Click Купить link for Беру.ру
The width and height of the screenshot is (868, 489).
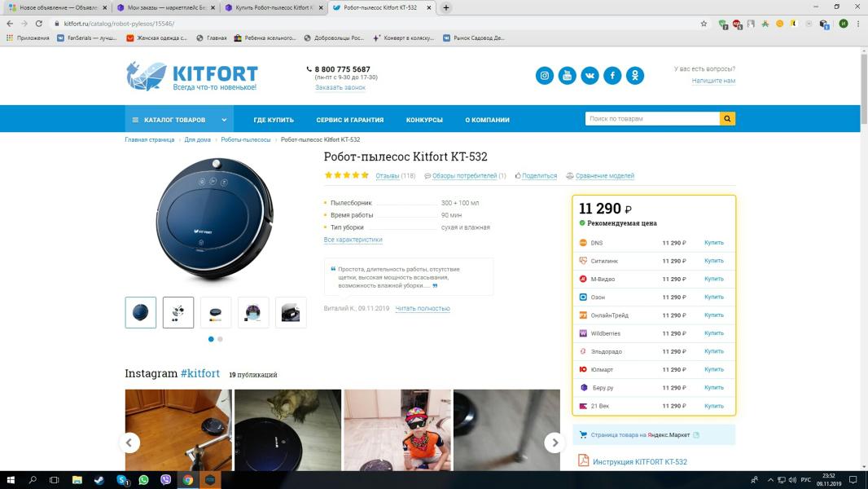[713, 388]
